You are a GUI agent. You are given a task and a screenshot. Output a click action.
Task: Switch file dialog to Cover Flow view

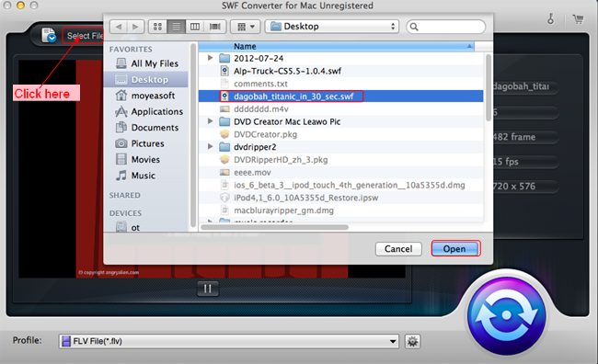coord(215,27)
